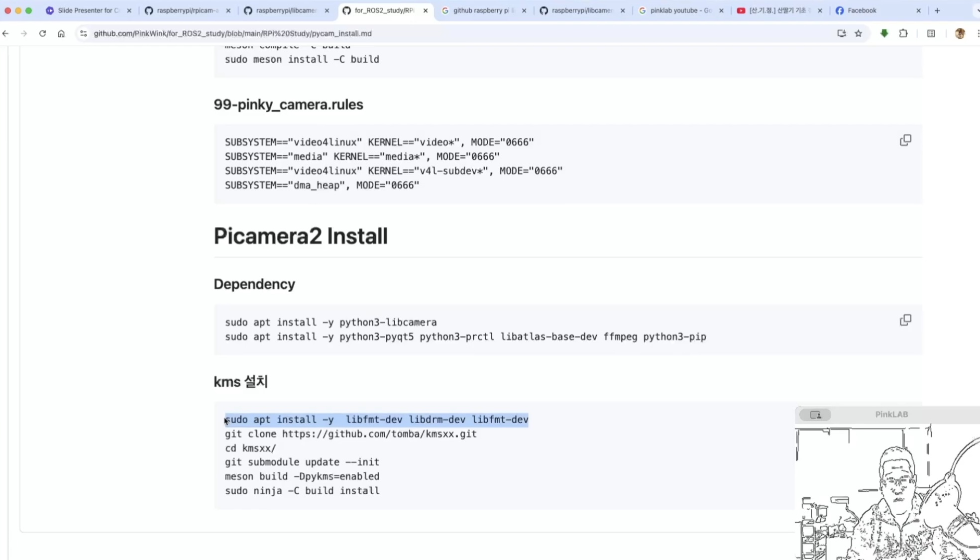This screenshot has height=560, width=980.
Task: Toggle the PinkLAB camera window button
Action: click(815, 415)
